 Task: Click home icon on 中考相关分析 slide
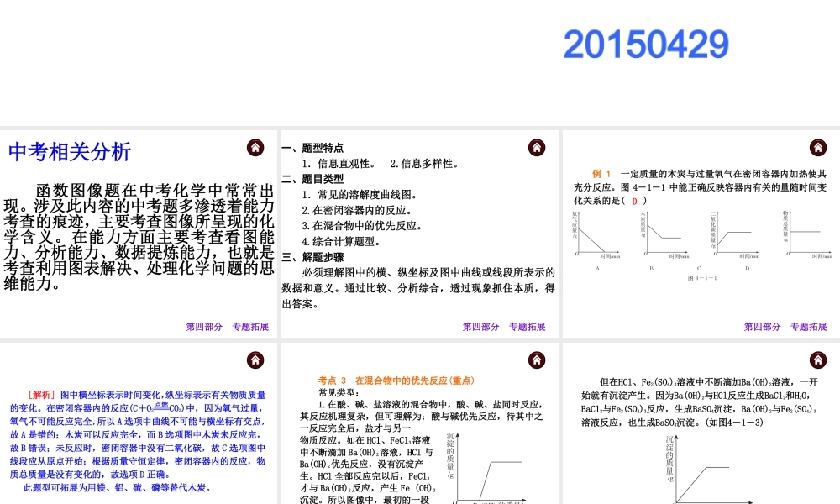click(x=255, y=147)
